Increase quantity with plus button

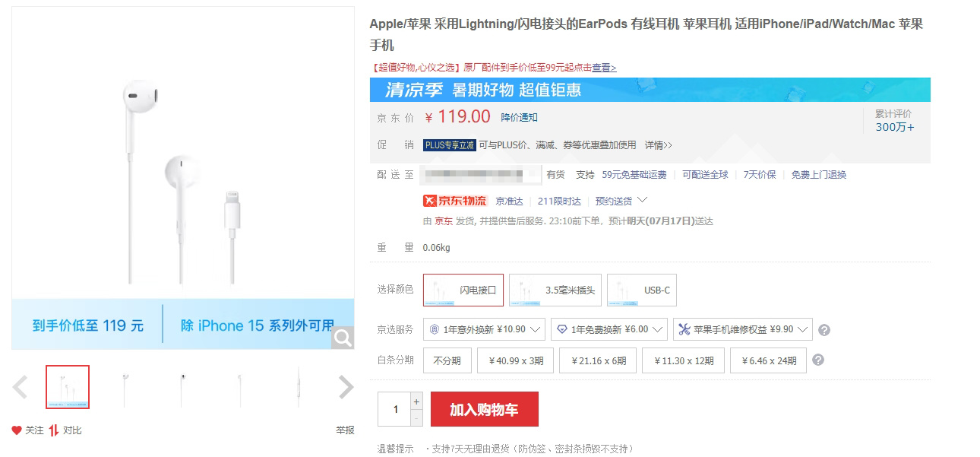[416, 401]
